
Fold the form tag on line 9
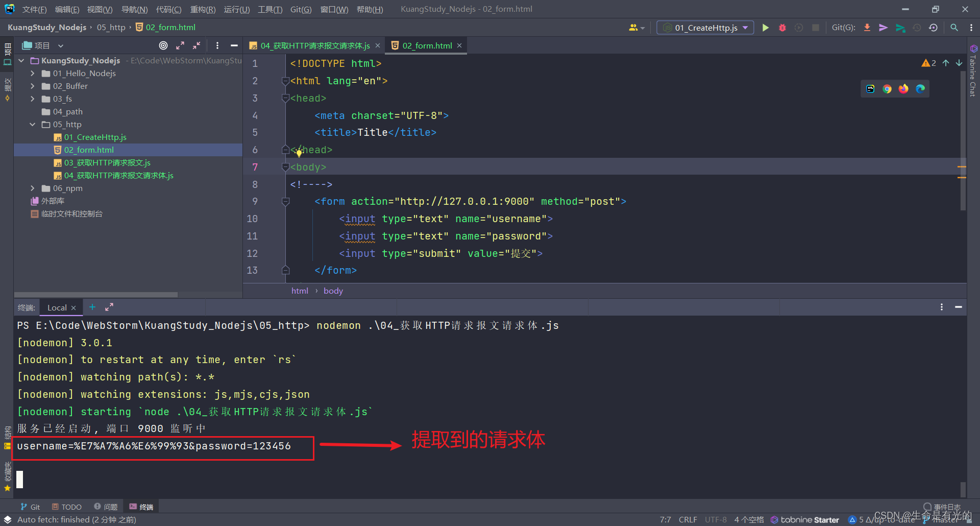click(x=286, y=202)
